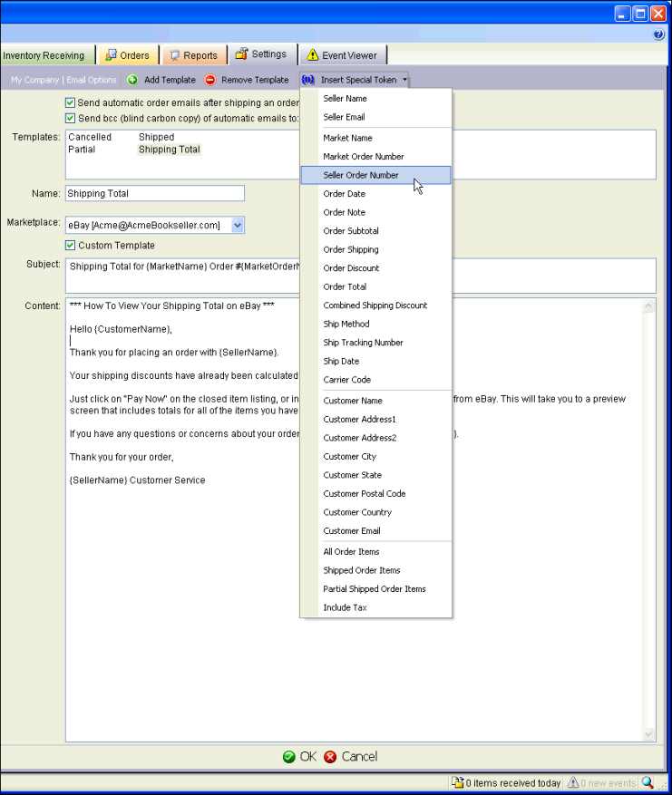
Task: Uncheck the Custom Template checkbox
Action: 71,246
